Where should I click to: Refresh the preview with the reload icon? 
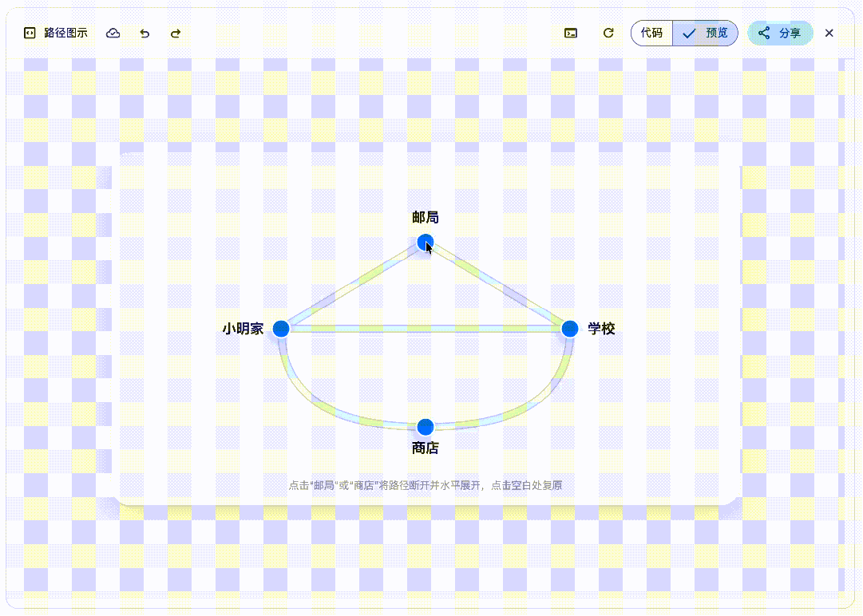608,34
